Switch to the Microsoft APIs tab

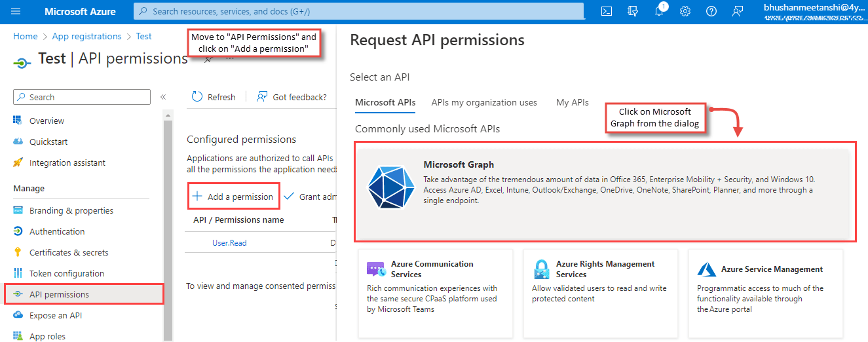[x=385, y=102]
